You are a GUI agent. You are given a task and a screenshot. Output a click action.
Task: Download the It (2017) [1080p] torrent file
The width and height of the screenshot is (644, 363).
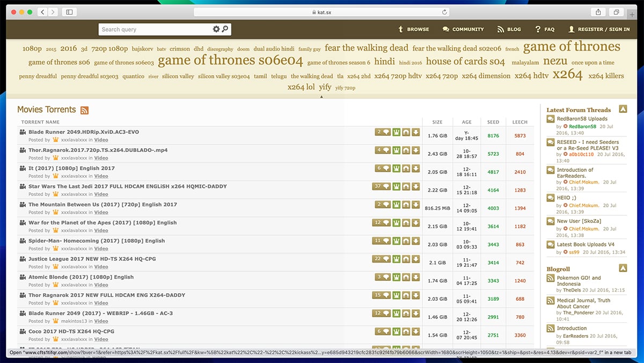(x=416, y=168)
